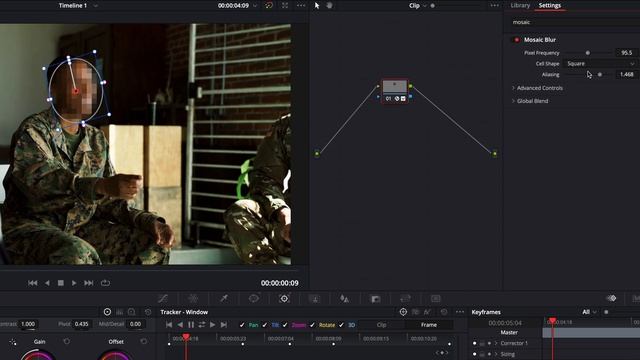Stop viewer playback
640x360 pixels.
[x=61, y=283]
